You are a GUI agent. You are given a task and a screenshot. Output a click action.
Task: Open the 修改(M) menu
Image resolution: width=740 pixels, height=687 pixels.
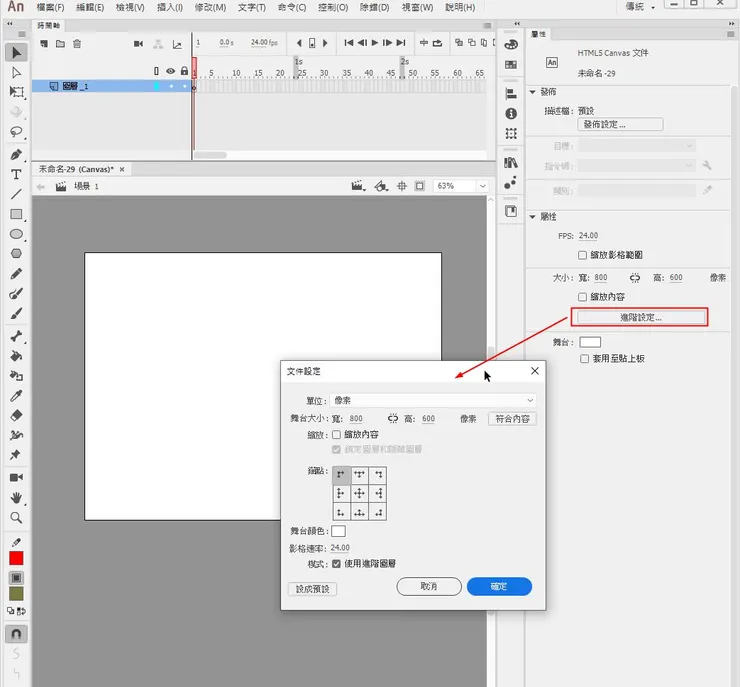point(210,8)
